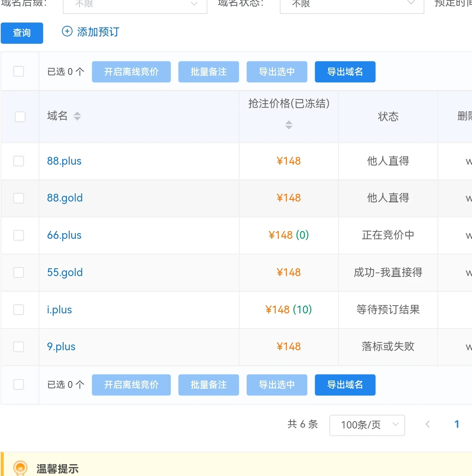Click top 导出域名 button

point(345,72)
